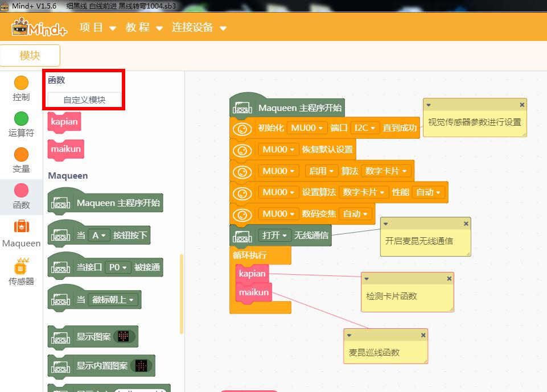547x392 pixels.
Task: Open MU00 dropdown in 初始化 block
Action: pyautogui.click(x=307, y=128)
